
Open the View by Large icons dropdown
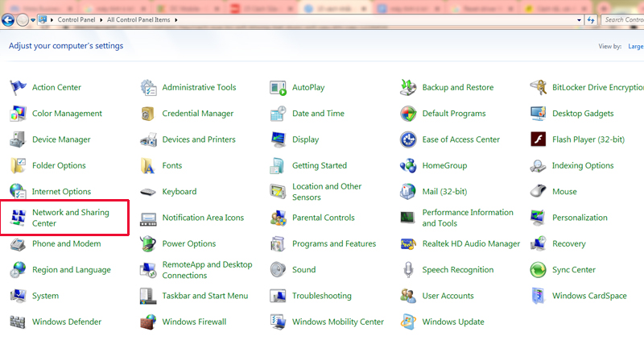pyautogui.click(x=635, y=47)
